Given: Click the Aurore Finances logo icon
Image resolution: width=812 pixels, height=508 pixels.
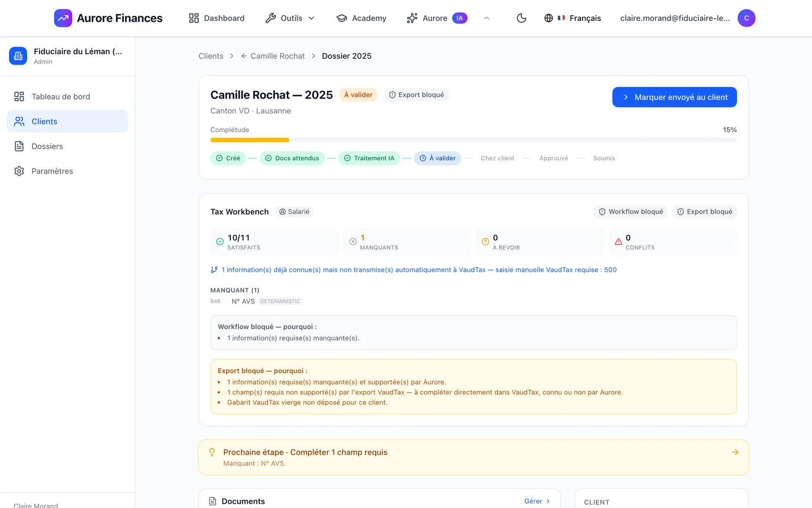Looking at the screenshot, I should pyautogui.click(x=63, y=18).
